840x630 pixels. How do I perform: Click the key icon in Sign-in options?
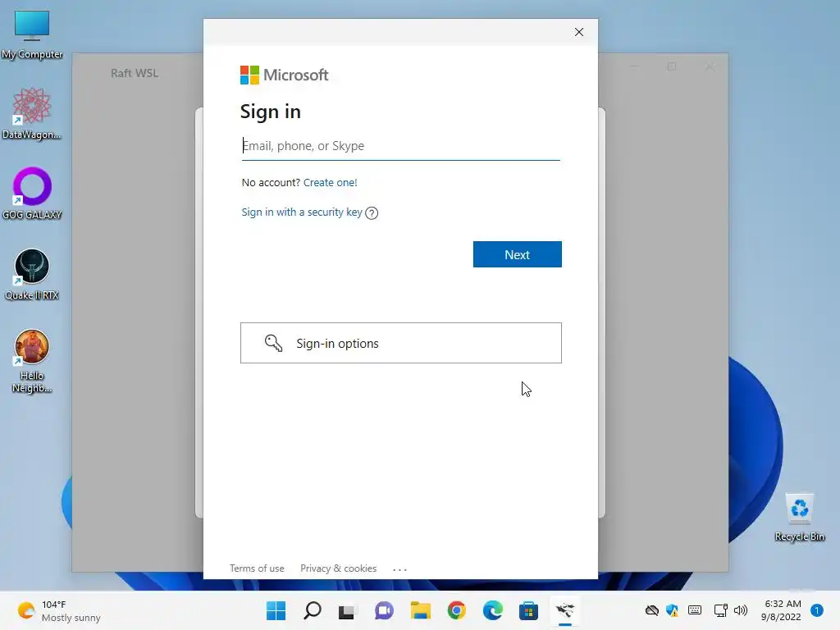click(x=273, y=343)
